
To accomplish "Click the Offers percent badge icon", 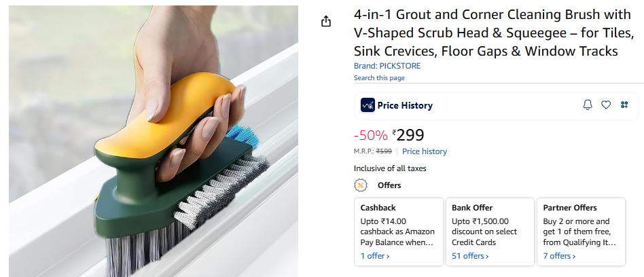I will tap(361, 185).
